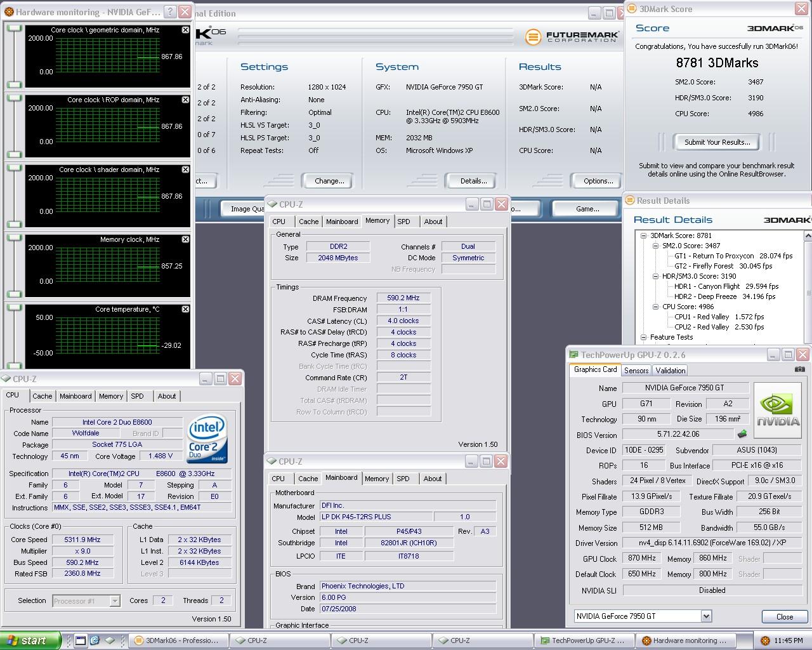Save the BIOS with the green chip icon
The height and width of the screenshot is (650, 812).
click(x=742, y=434)
